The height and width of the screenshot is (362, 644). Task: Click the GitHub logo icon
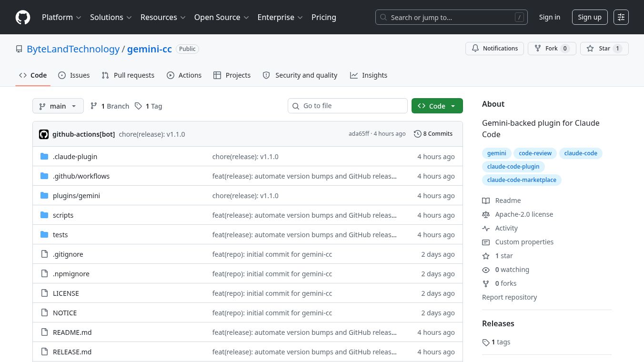pos(23,17)
